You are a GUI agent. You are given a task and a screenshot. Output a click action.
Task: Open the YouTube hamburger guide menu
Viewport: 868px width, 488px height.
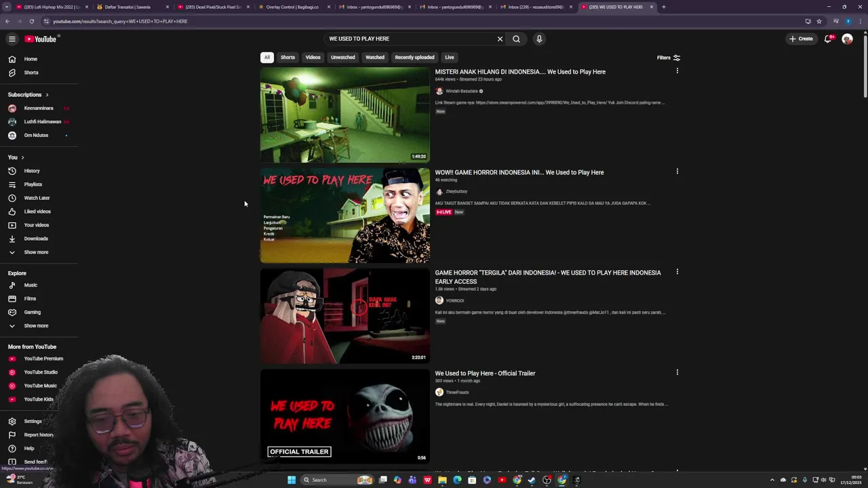coord(12,39)
